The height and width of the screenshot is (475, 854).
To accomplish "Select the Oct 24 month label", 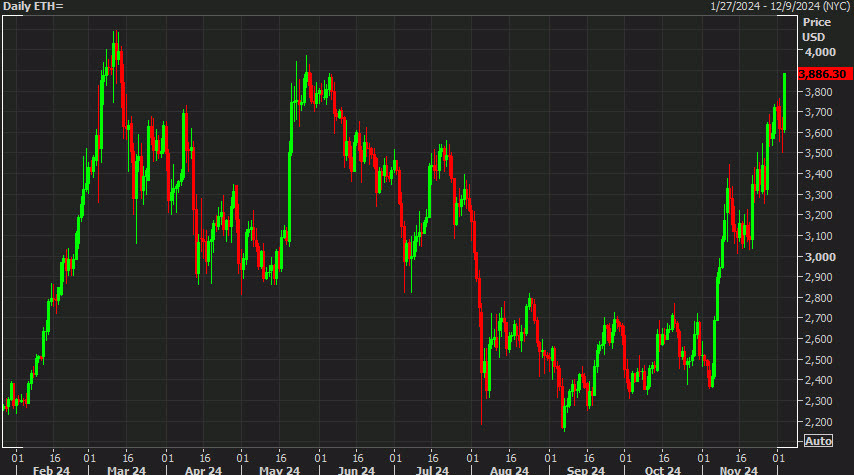I will tap(661, 469).
